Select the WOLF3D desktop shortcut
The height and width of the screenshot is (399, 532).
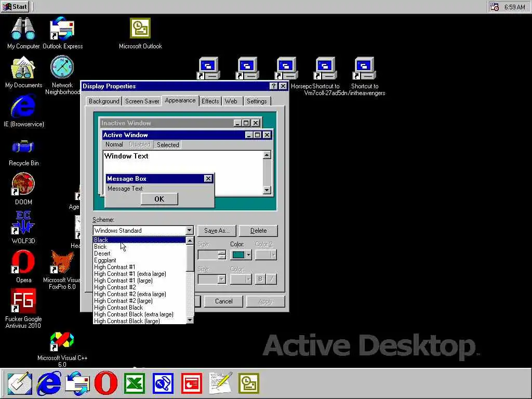click(23, 228)
